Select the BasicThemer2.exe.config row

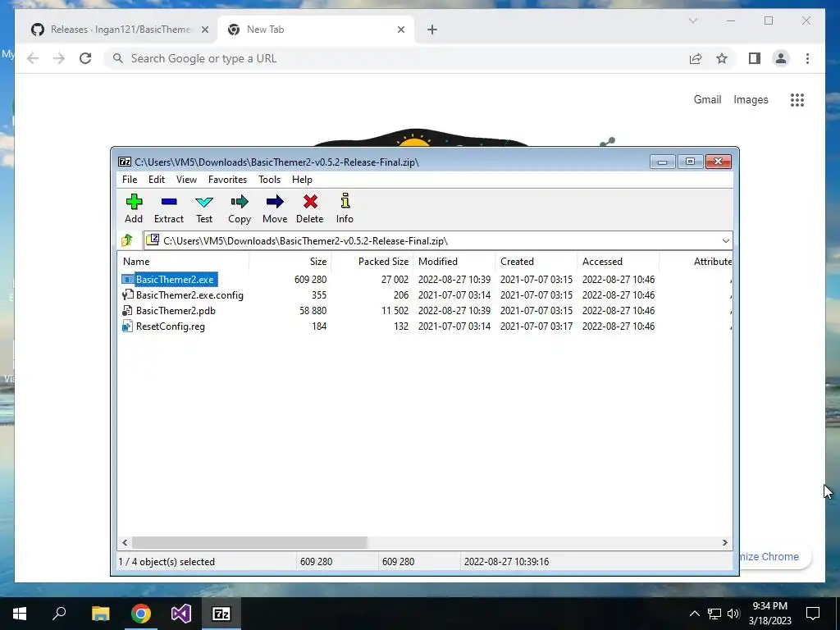tap(426, 294)
